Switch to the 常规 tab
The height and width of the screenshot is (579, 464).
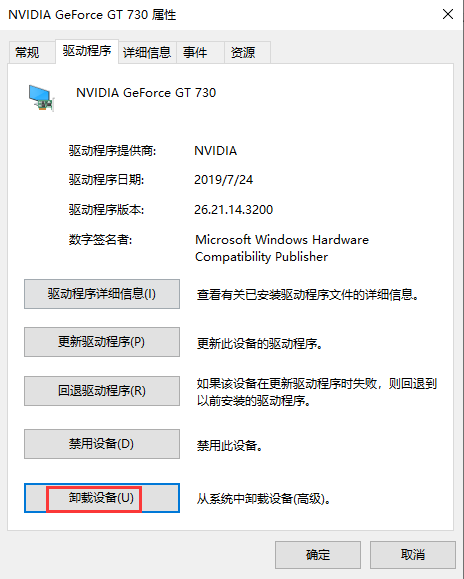27,52
